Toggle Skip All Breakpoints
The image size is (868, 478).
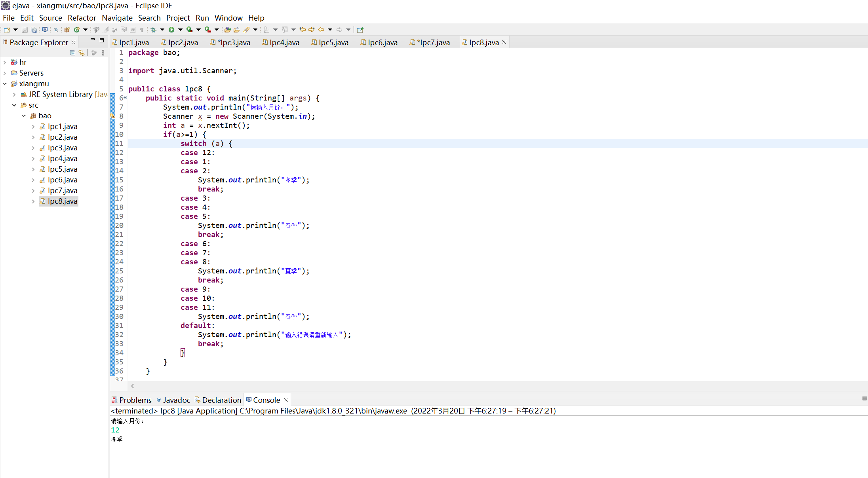pos(56,30)
